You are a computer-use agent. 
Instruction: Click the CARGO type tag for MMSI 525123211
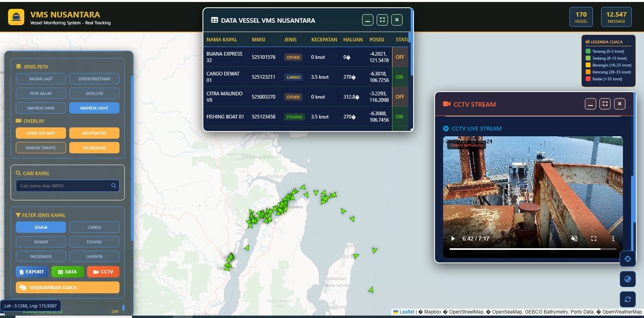point(294,77)
